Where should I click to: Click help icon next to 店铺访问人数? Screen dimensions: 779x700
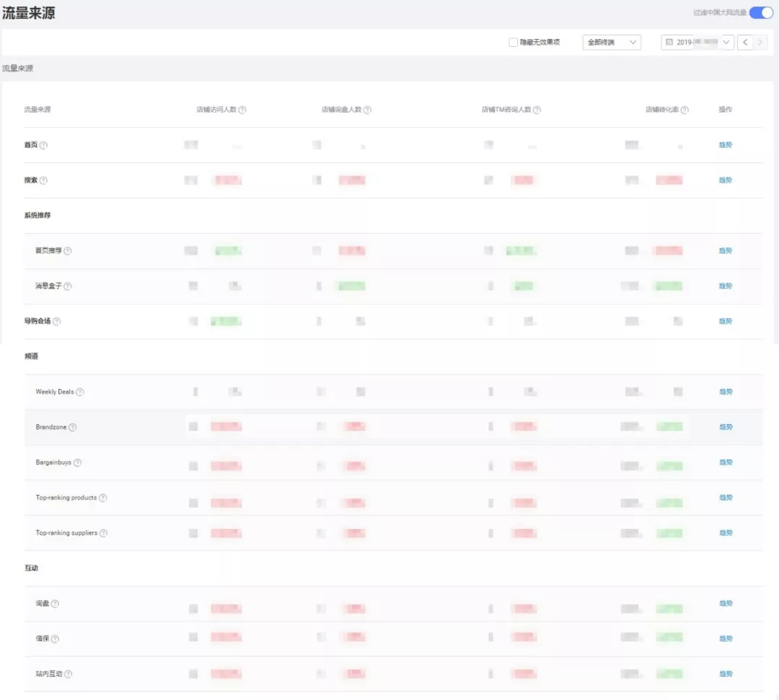pyautogui.click(x=242, y=110)
